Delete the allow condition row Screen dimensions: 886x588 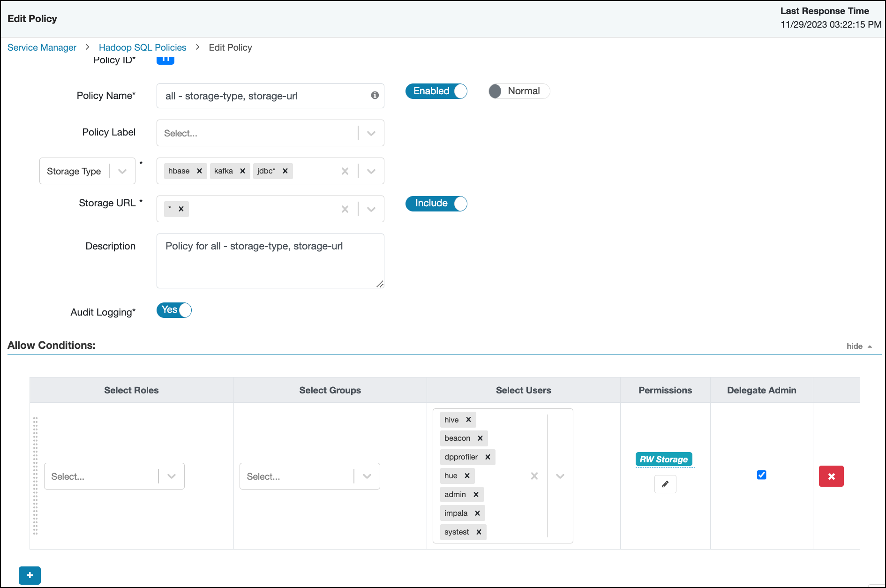tap(831, 476)
